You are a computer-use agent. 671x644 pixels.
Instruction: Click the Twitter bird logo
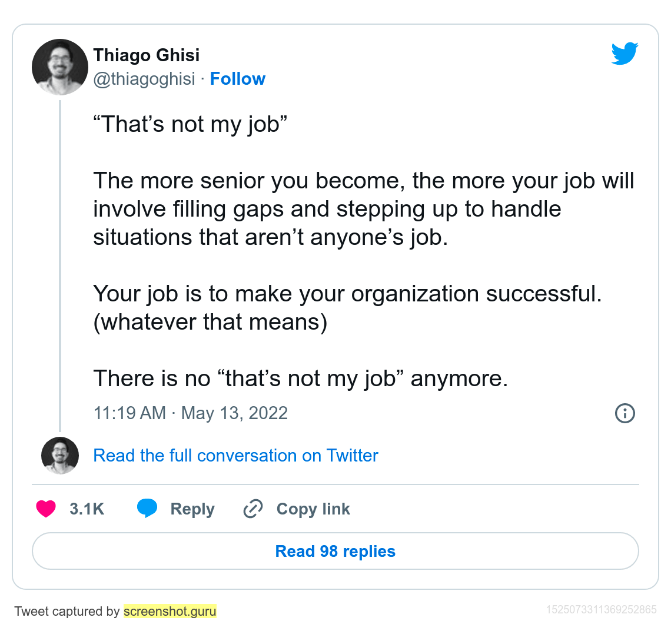[x=625, y=54]
